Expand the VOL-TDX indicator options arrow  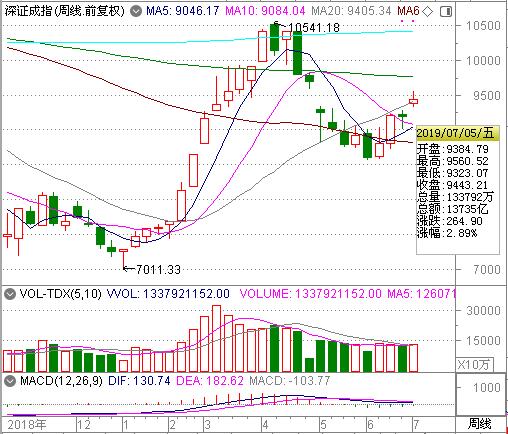point(10,294)
